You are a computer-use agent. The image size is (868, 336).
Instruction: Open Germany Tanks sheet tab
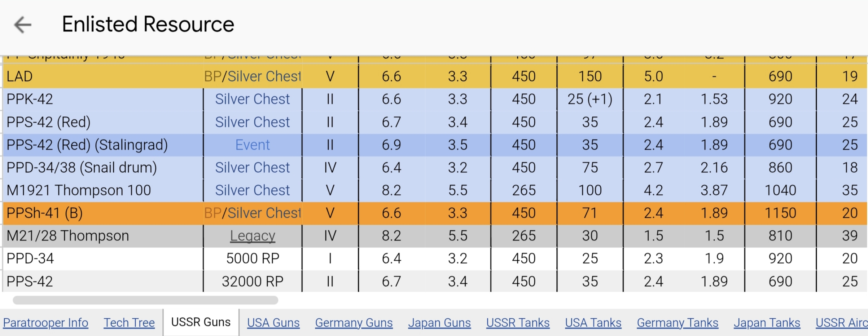click(x=677, y=323)
